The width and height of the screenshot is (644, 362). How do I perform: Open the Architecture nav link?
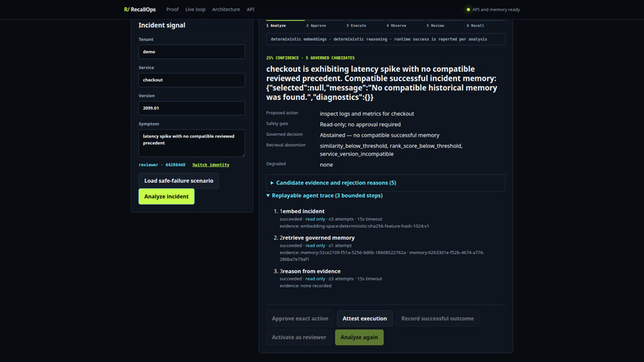tap(226, 10)
